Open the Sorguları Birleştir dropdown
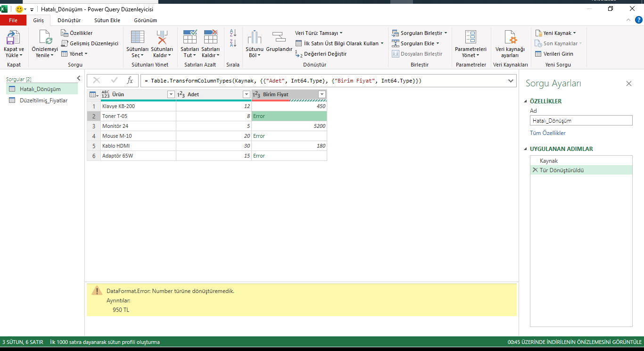This screenshot has width=644, height=351. 420,33
